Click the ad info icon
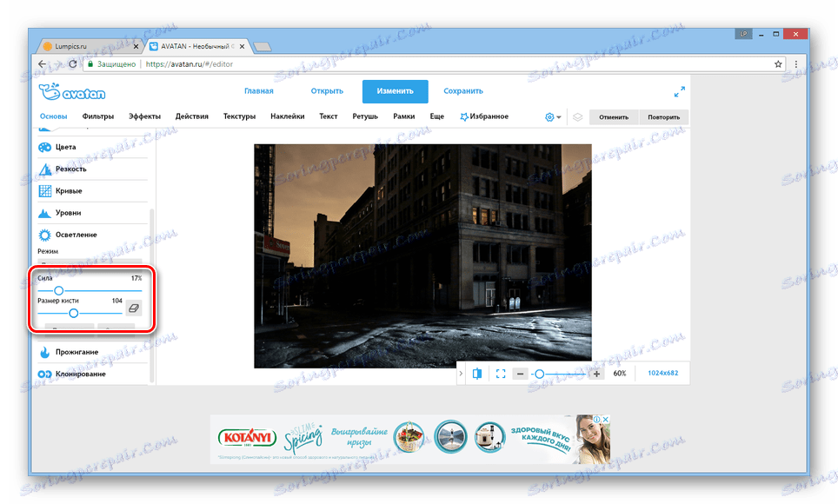Viewport: 838px width, 504px height. [597, 420]
